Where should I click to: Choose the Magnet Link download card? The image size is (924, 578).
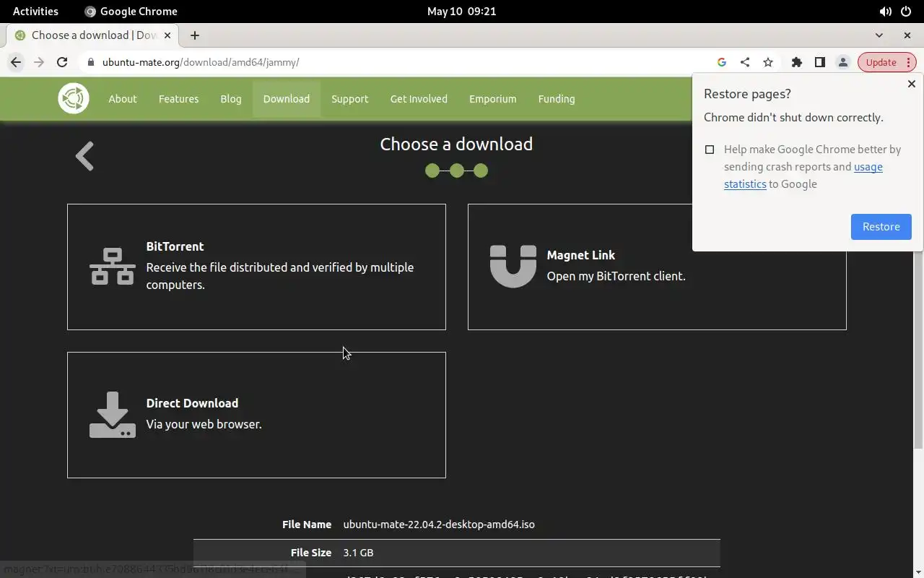click(x=657, y=267)
